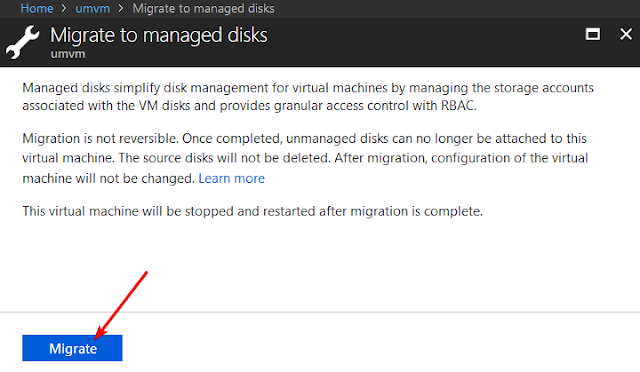Viewport: 640px width, 372px height.
Task: Click the wrench icon in blade header
Action: pos(22,42)
